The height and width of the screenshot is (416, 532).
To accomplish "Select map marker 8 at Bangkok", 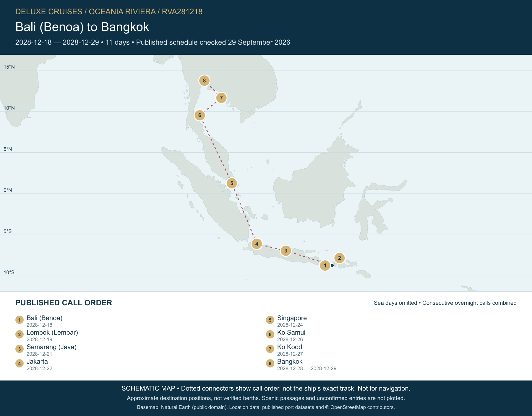I will tap(204, 80).
